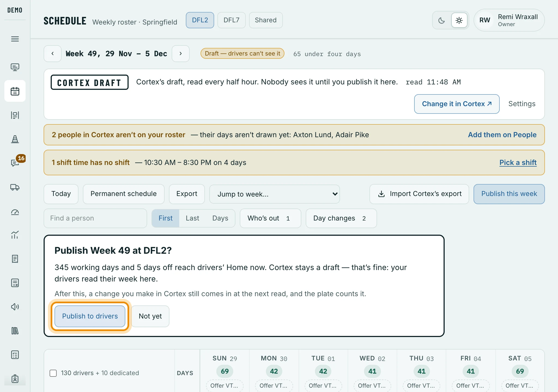Switch to dark mode moon icon
Viewport: 558px width, 392px height.
tap(442, 20)
